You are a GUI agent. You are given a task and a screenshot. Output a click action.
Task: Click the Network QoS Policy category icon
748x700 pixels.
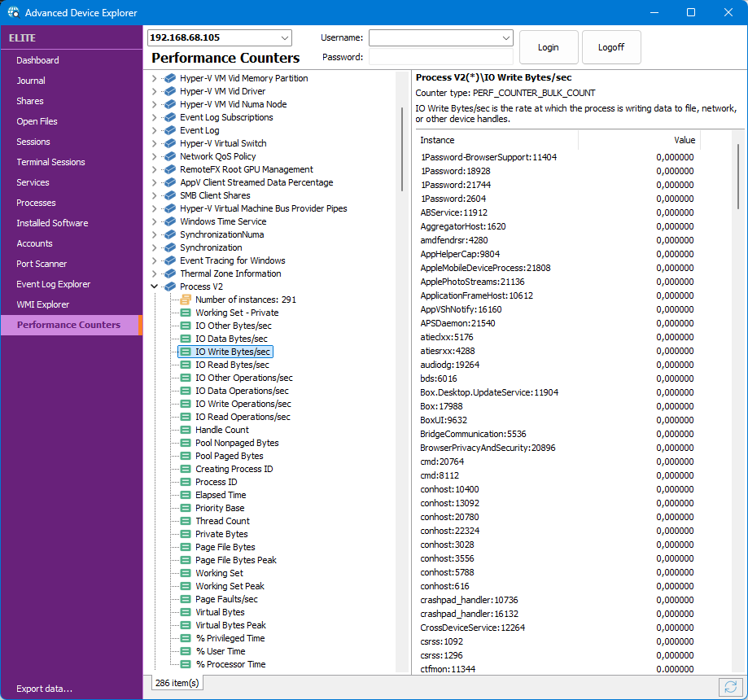point(169,156)
